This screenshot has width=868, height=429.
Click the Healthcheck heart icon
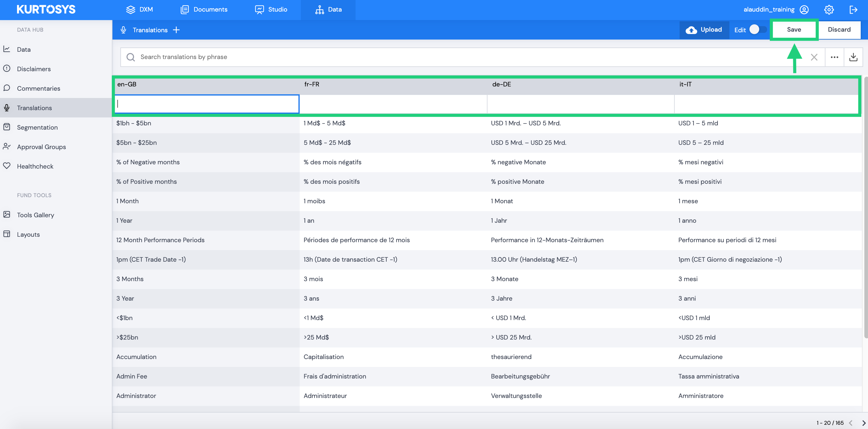[7, 166]
